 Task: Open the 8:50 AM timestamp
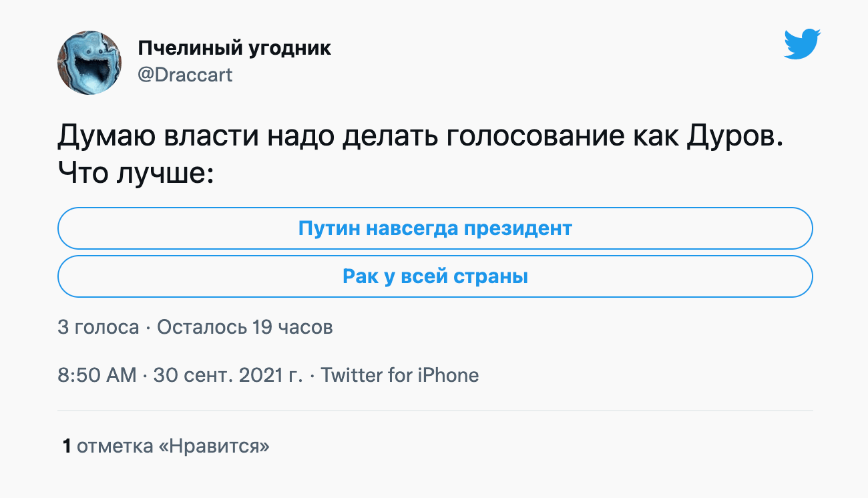tap(97, 375)
